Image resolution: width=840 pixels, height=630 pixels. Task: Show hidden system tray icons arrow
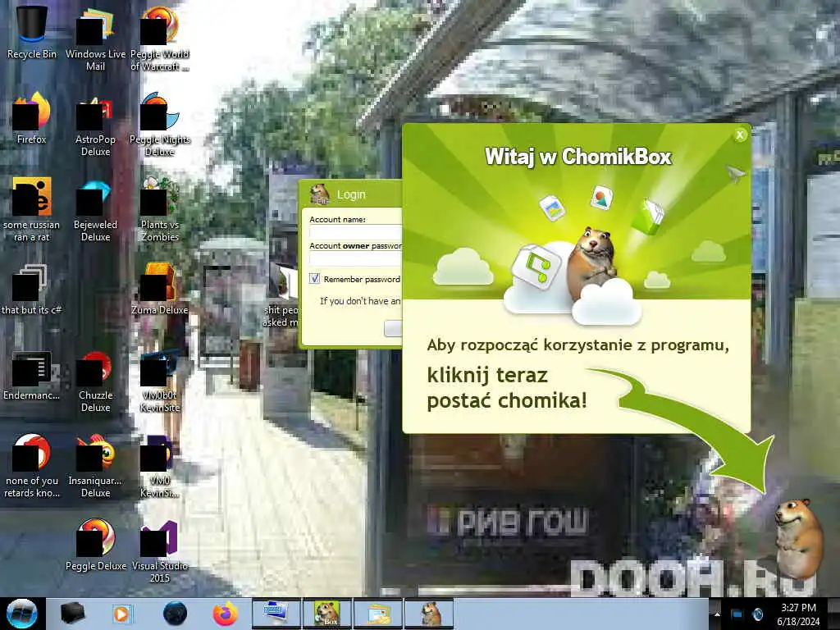[717, 614]
